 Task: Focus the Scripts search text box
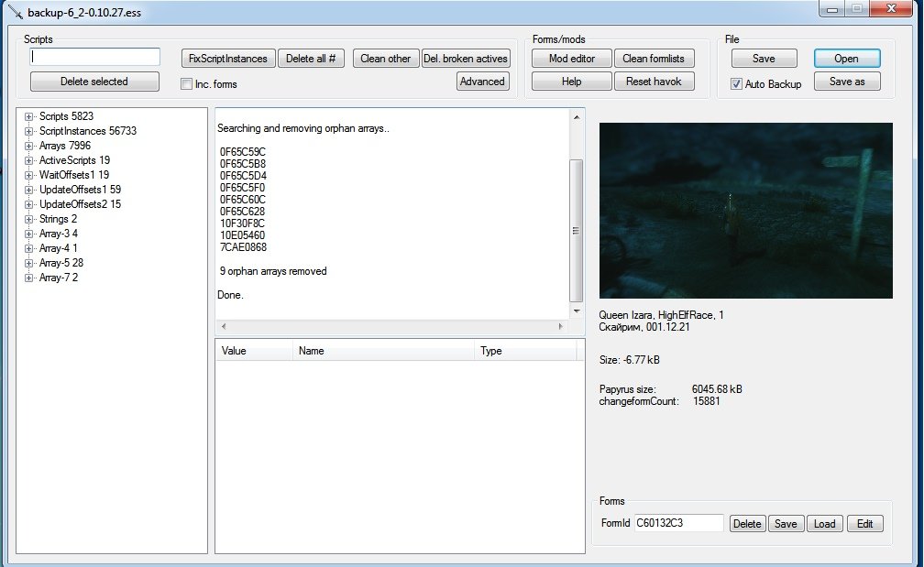pos(95,57)
